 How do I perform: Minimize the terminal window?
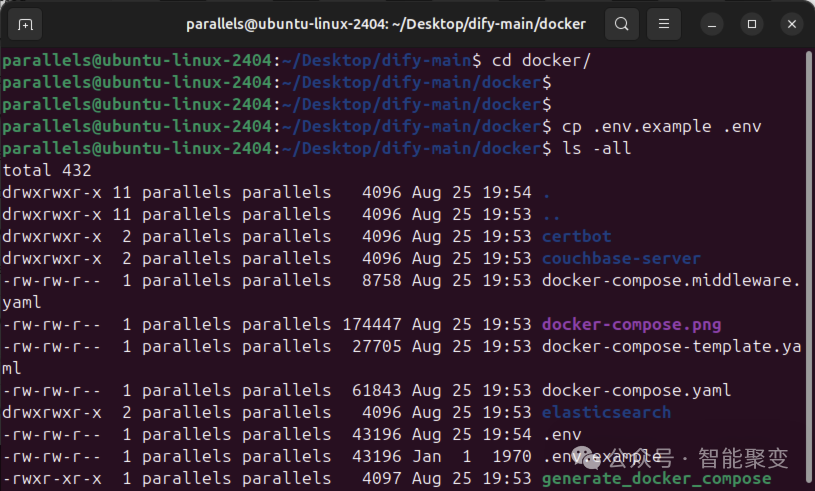712,24
